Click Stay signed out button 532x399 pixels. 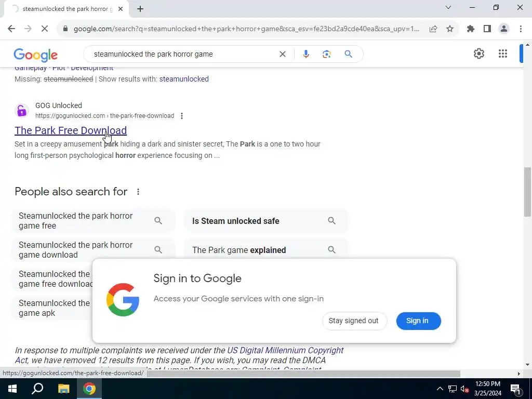pyautogui.click(x=353, y=321)
